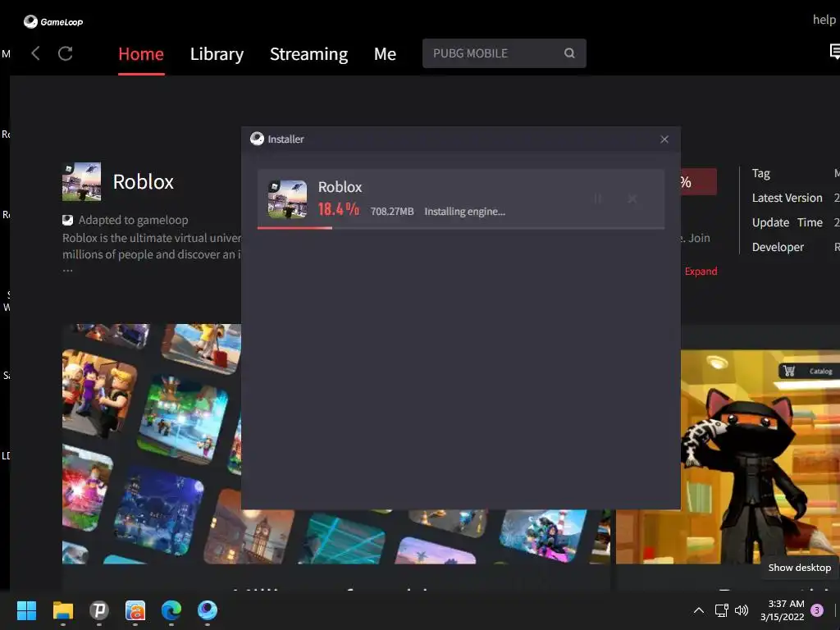Screen dimensions: 840x630
Task: Click the Update Time label
Action: [787, 223]
